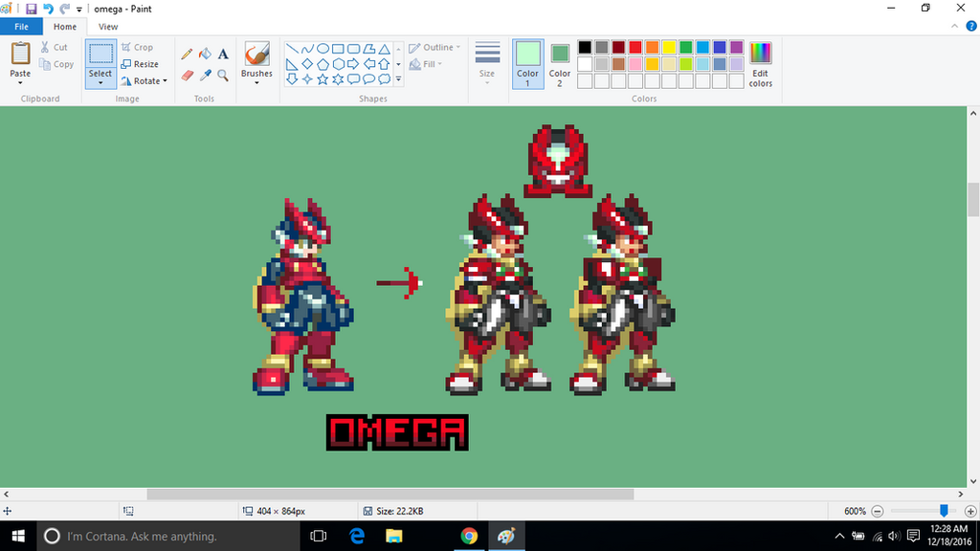Click the Crop button
Viewport: 980px width, 551px height.
tap(137, 48)
